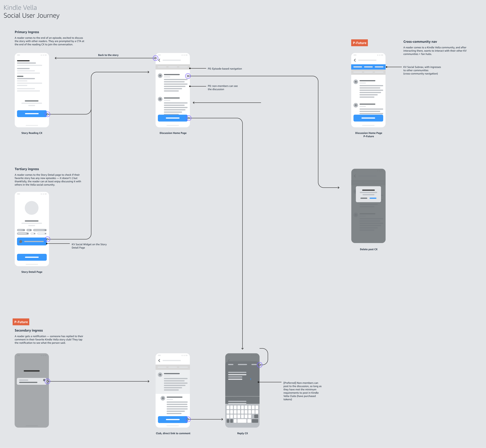Click blue bottom button on Discussion Home Page
This screenshot has height=448, width=486.
(173, 118)
